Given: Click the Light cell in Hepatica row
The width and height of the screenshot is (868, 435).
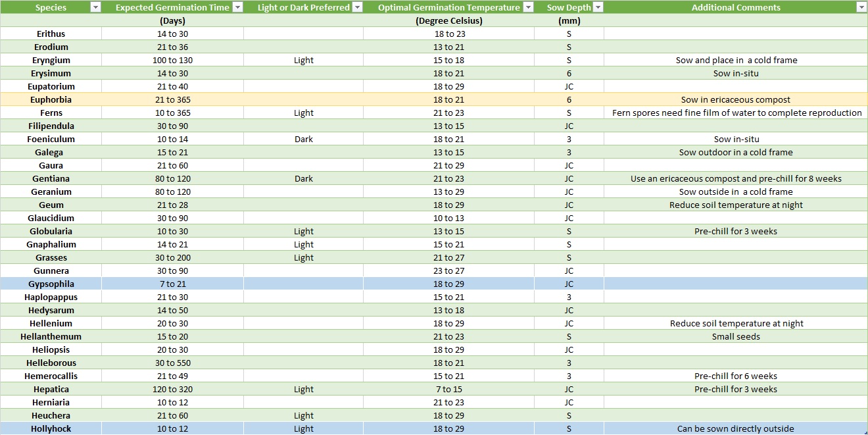Looking at the screenshot, I should click(303, 389).
